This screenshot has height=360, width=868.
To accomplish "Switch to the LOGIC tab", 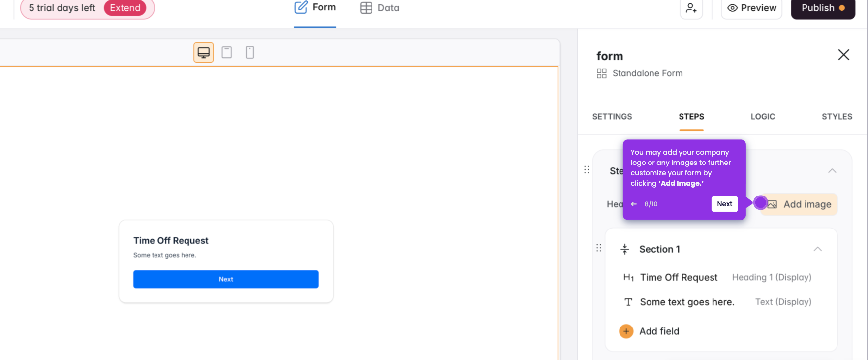I will (x=763, y=117).
